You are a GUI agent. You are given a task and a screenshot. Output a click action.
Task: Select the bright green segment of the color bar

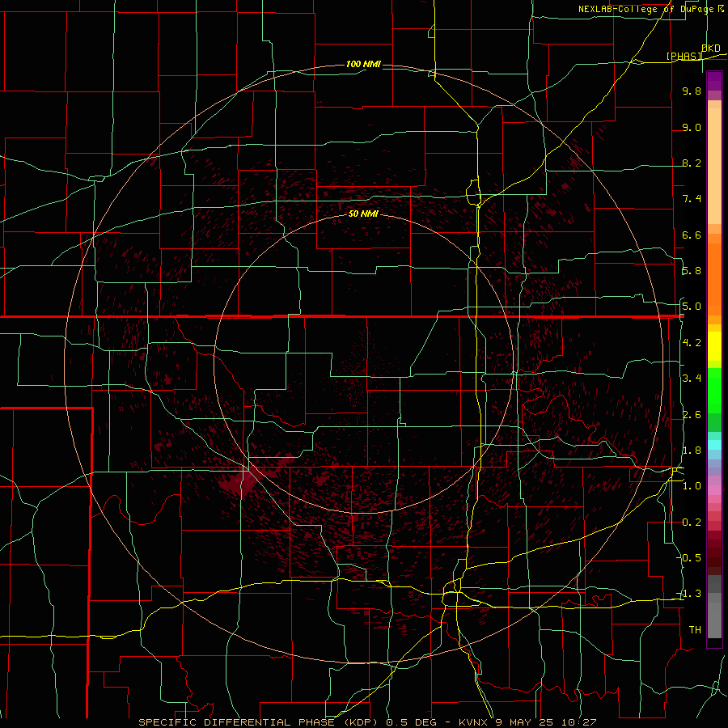(714, 390)
